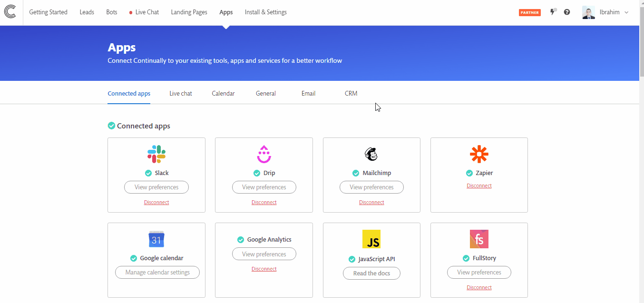644x303 pixels.
Task: Click the green check beside Drip
Action: click(257, 173)
